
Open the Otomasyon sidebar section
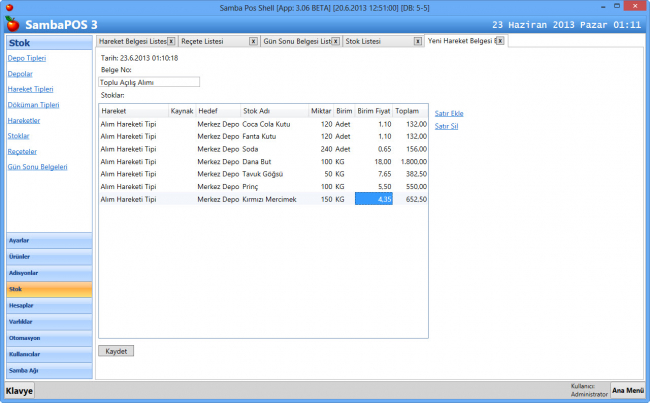(47, 338)
